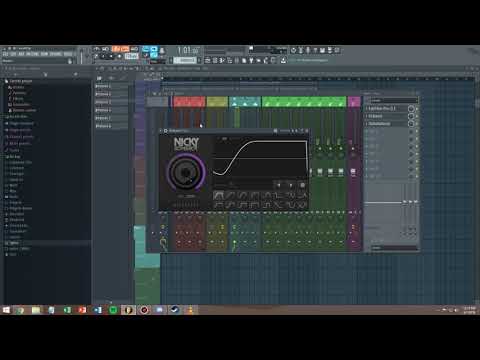Turn the Kickstart purple mix knob

(186, 172)
